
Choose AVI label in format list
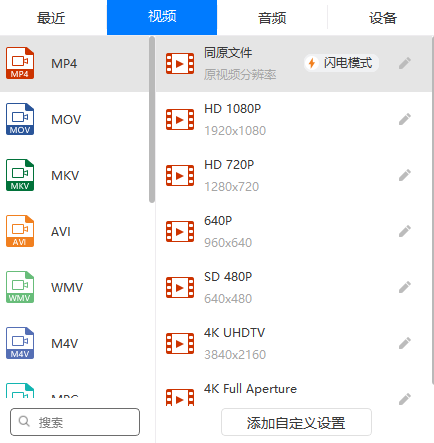click(61, 231)
